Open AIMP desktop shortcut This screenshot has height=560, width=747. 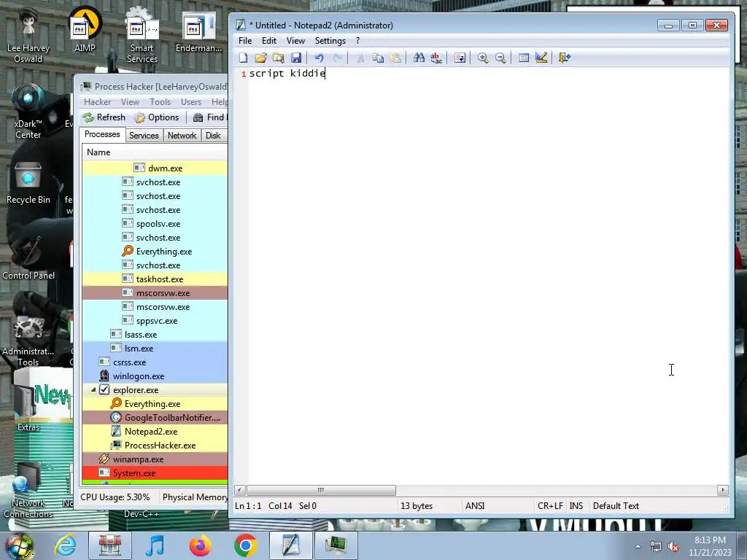85,29
